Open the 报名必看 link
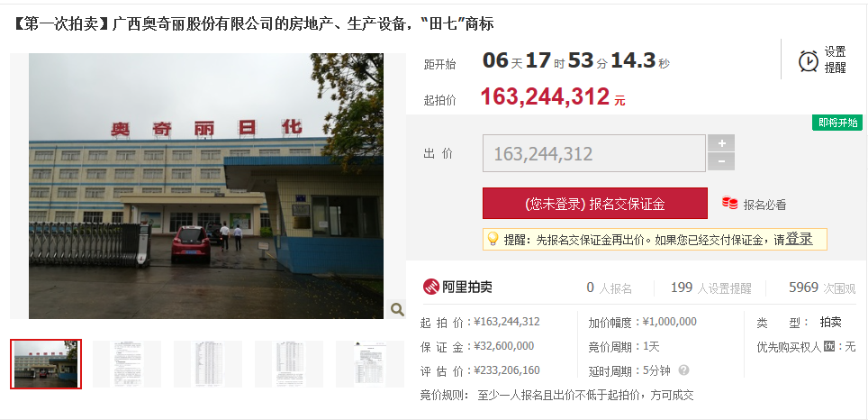Viewport: 868px width, 420px height. pos(764,205)
